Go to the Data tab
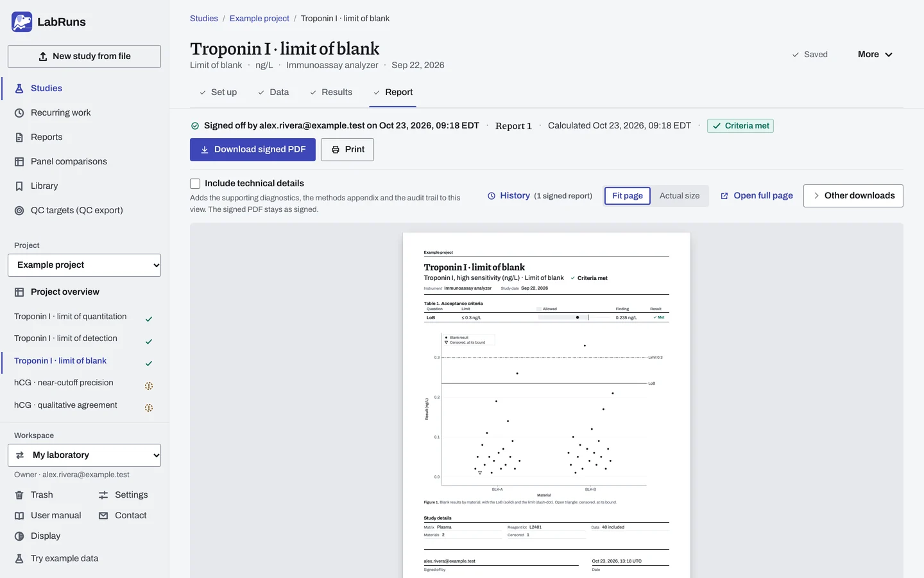This screenshot has height=578, width=924. [x=273, y=92]
